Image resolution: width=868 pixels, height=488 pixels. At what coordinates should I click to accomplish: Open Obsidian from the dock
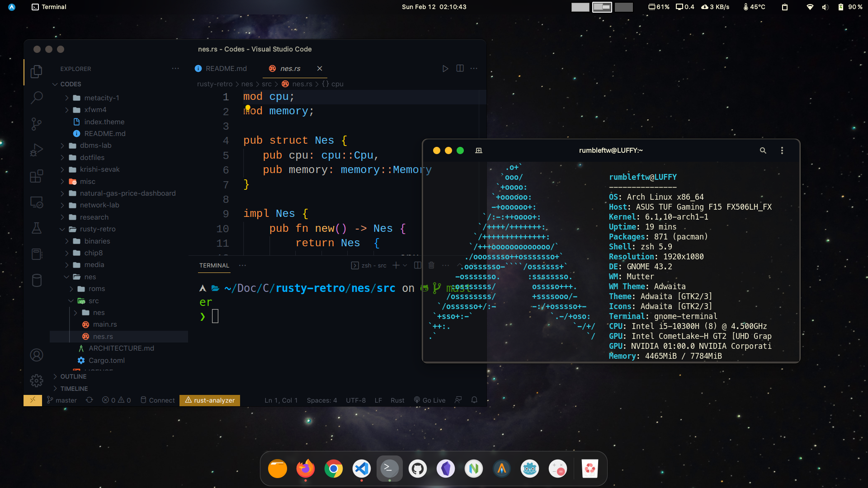pyautogui.click(x=446, y=469)
